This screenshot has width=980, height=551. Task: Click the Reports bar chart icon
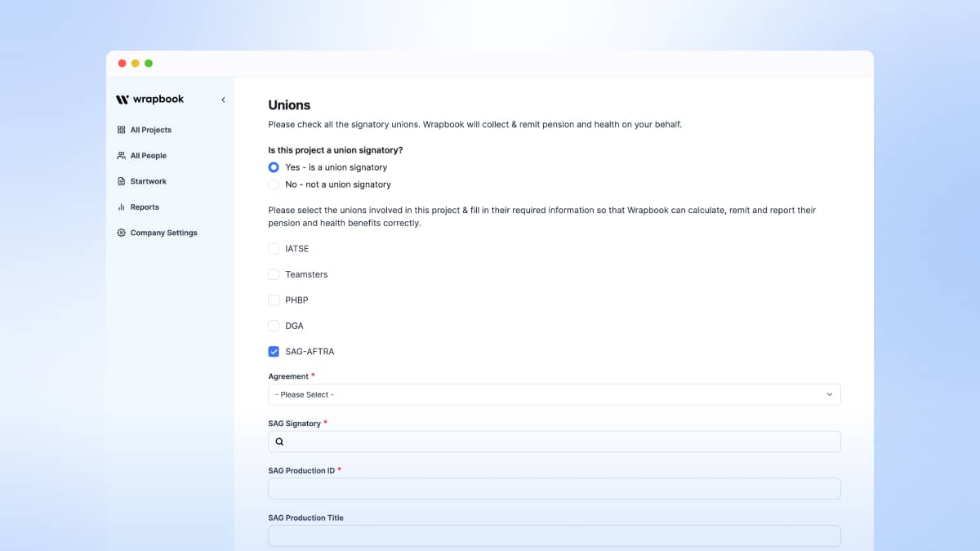point(122,207)
